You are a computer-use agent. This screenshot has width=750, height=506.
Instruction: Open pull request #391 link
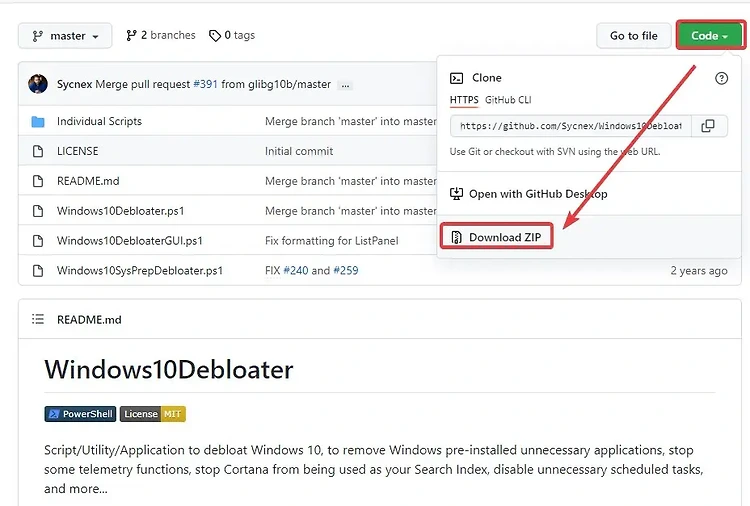205,84
